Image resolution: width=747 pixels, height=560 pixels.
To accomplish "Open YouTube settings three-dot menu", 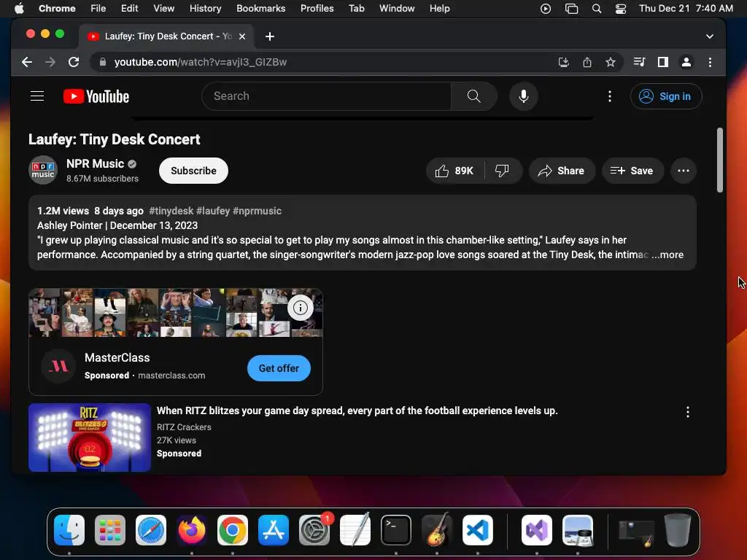I will tap(610, 96).
